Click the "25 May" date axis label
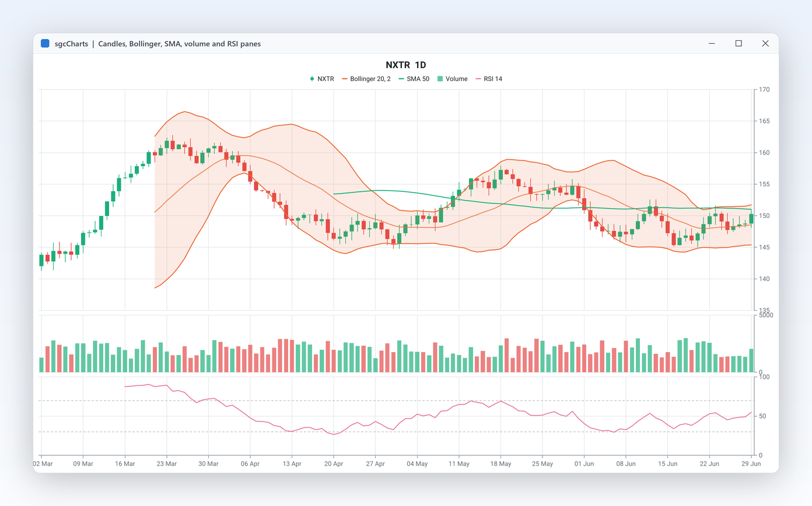This screenshot has width=812, height=506. point(542,464)
